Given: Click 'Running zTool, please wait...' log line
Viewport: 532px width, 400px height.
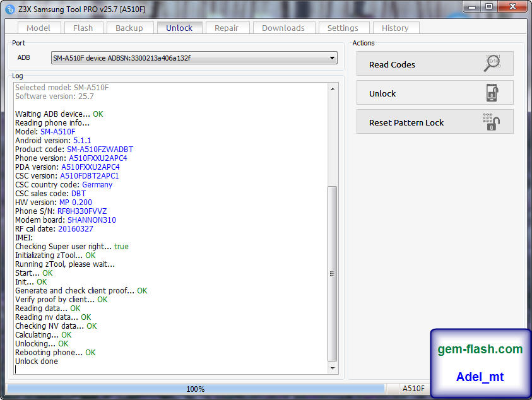Looking at the screenshot, I should 65,264.
